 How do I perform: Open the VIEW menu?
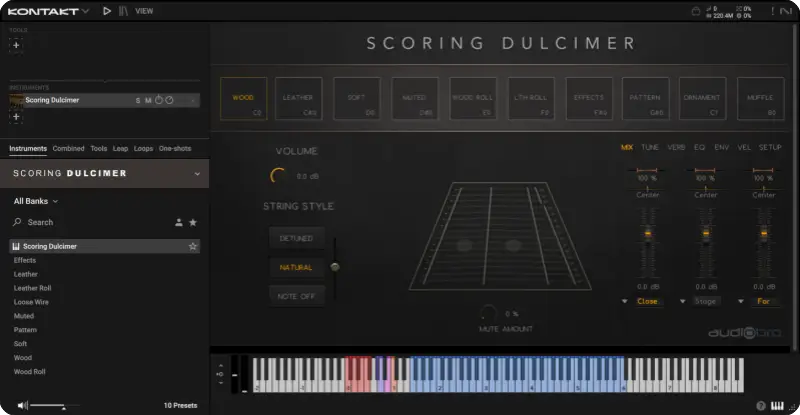pyautogui.click(x=144, y=11)
